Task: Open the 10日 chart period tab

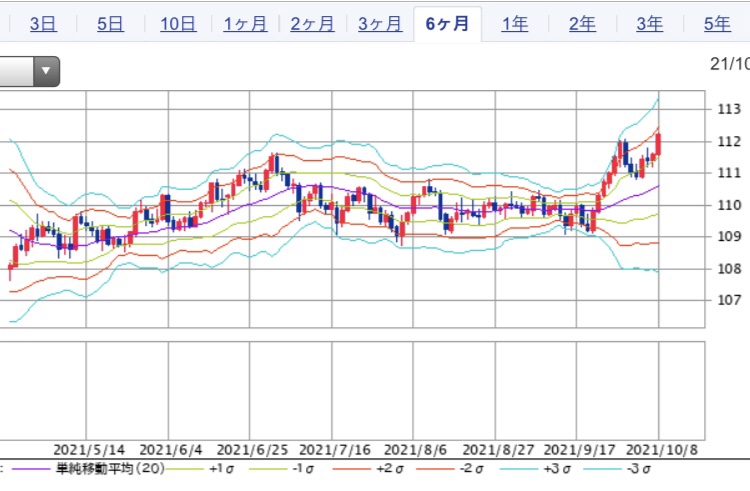Action: click(x=178, y=24)
